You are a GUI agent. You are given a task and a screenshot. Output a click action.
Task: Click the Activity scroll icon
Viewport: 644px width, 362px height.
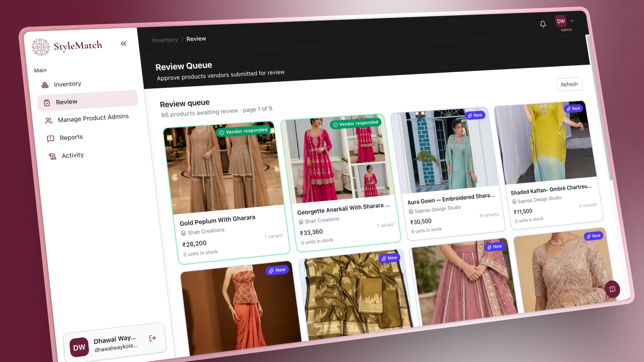[x=52, y=157]
